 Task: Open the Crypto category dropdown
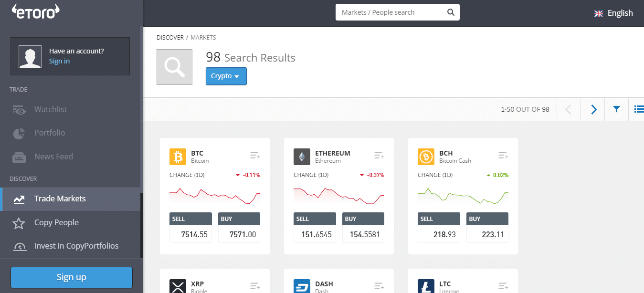(226, 76)
